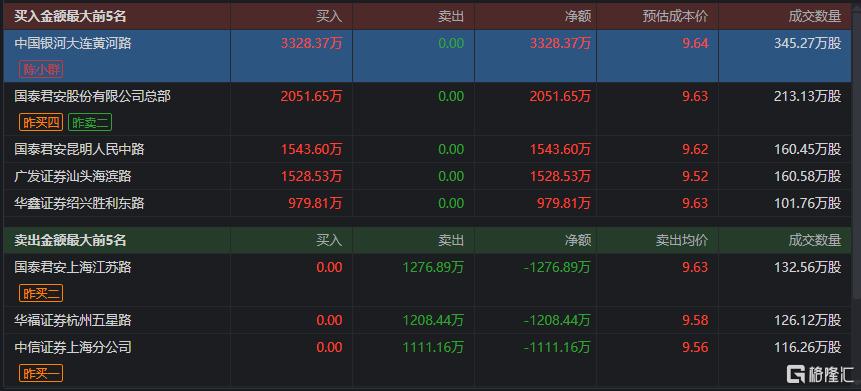Click the 卖出金额最大前5名 header
Screen dimensions: 861x391
pos(70,240)
